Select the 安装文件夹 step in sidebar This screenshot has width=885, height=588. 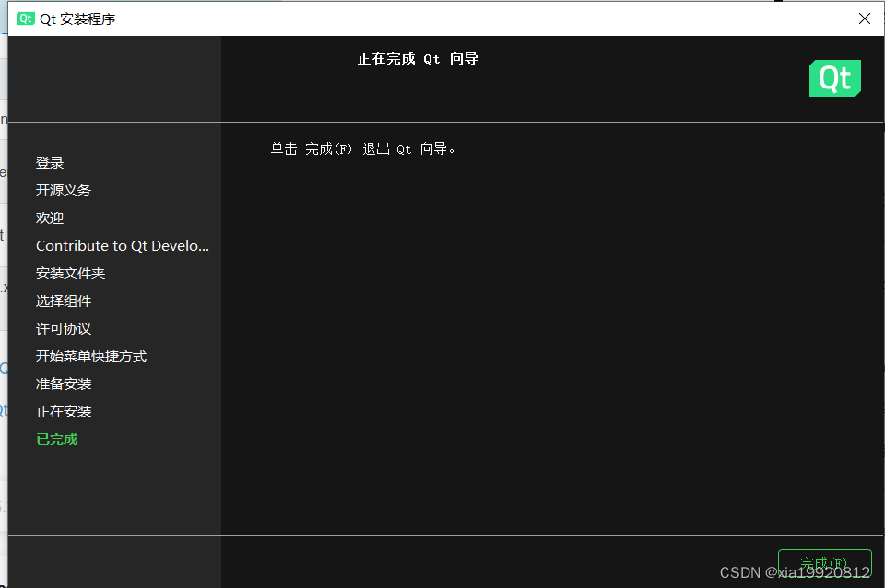71,274
